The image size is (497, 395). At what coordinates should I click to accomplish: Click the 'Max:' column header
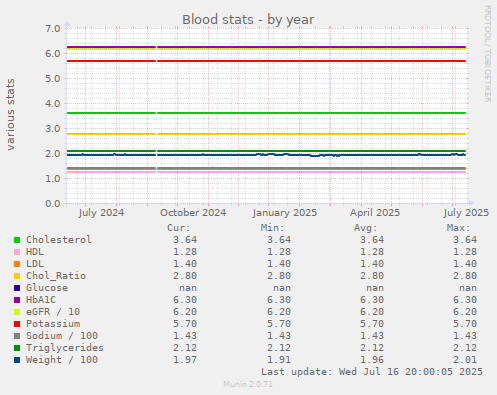458,228
